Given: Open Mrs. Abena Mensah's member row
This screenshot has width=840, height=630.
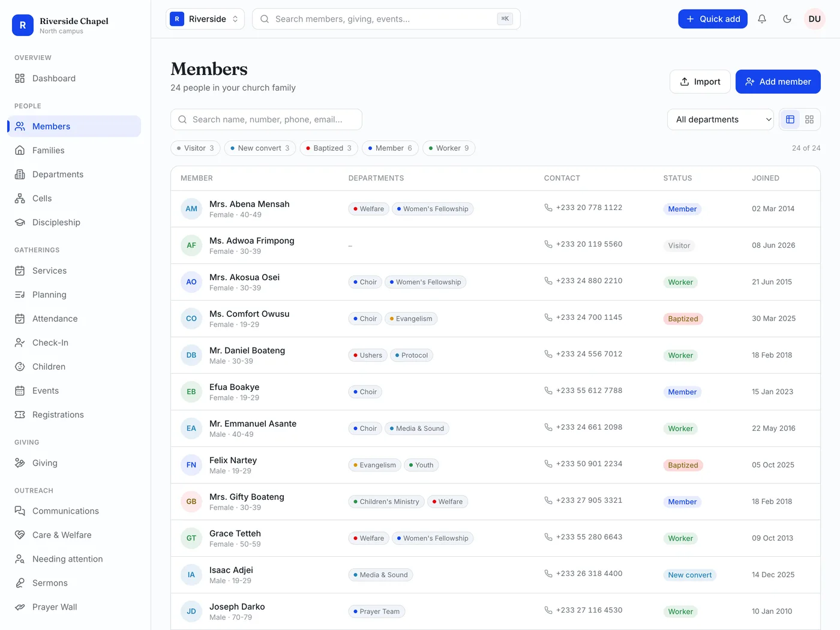Looking at the screenshot, I should point(496,209).
